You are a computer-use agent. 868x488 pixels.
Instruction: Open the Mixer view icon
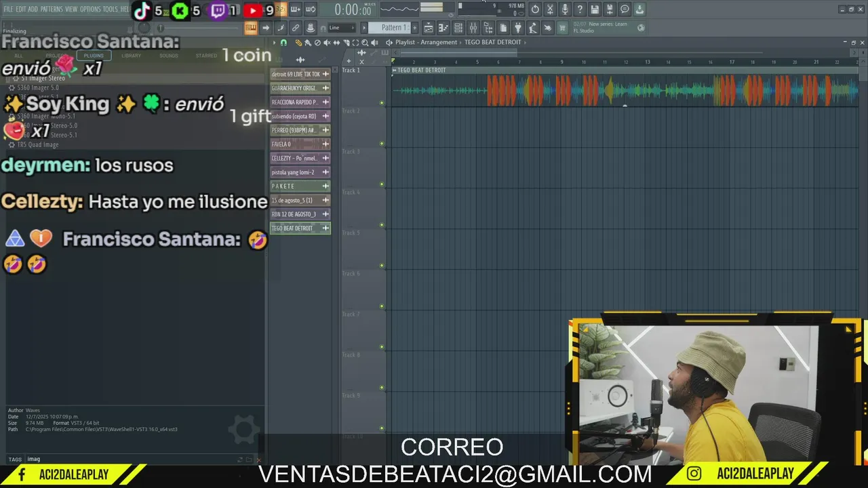[x=473, y=28]
